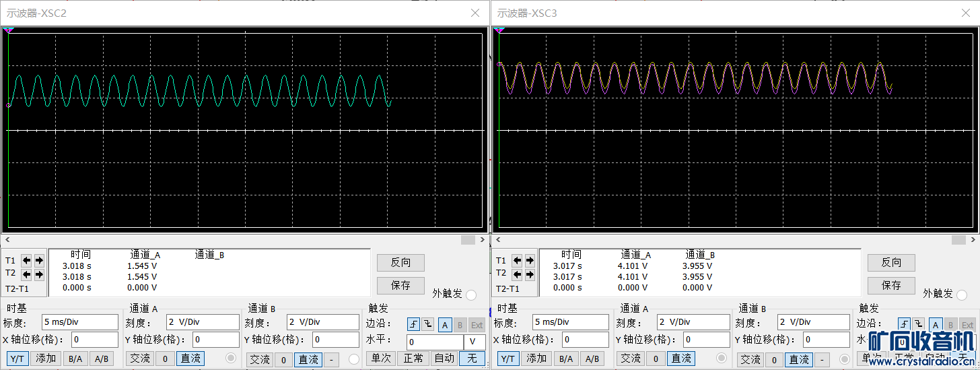Screen dimensions: 980x370
Task: Select falling edge trigger in XSC2
Action: point(428,325)
